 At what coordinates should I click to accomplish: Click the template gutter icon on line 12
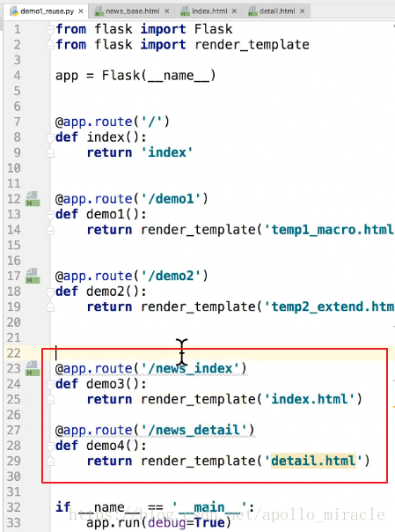coord(33,199)
